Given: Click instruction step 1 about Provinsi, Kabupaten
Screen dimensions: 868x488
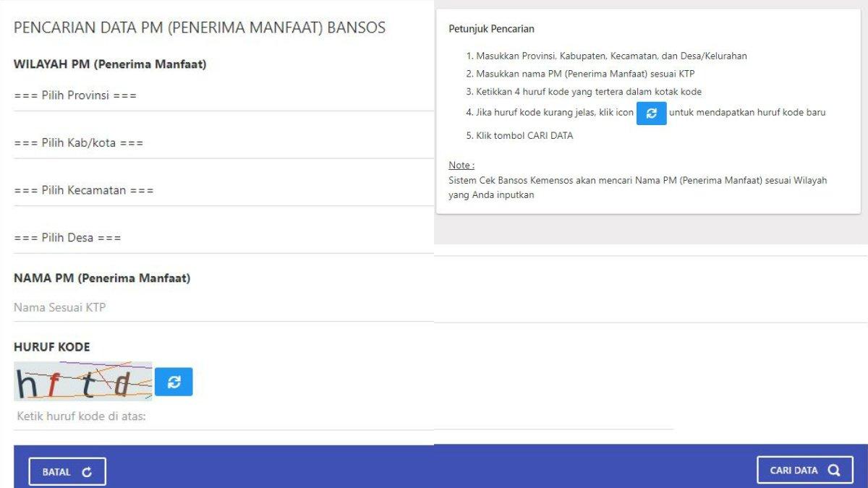Looking at the screenshot, I should click(606, 56).
